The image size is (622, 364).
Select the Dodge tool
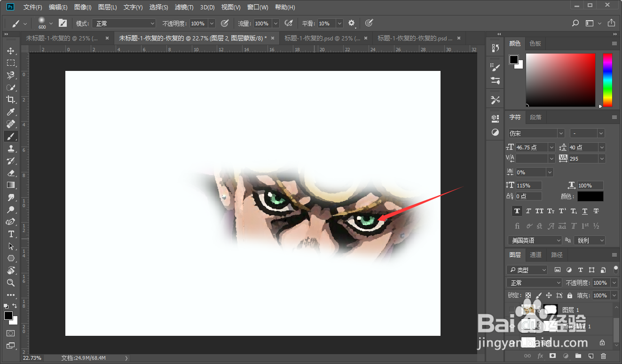coord(10,209)
